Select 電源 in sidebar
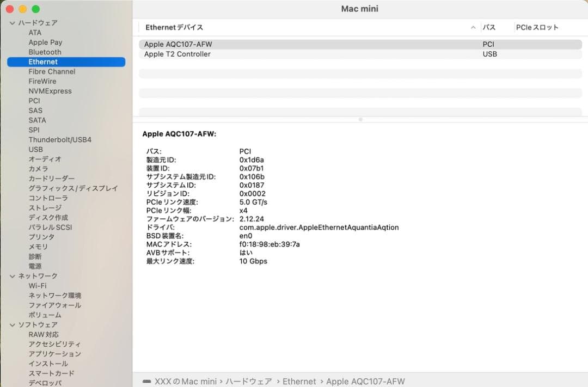This screenshot has height=387, width=588. 35,267
